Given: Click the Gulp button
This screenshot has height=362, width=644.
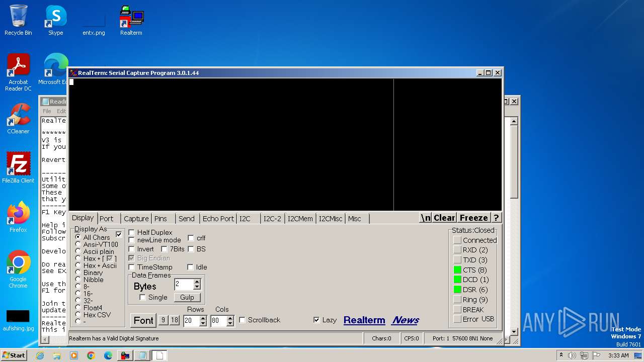Looking at the screenshot, I should pyautogui.click(x=187, y=297).
